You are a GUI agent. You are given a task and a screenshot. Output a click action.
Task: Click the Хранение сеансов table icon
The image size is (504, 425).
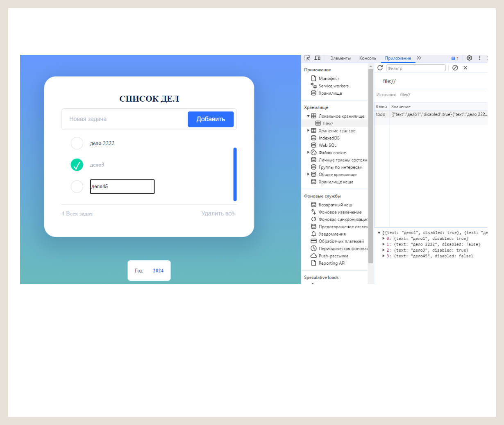point(313,131)
